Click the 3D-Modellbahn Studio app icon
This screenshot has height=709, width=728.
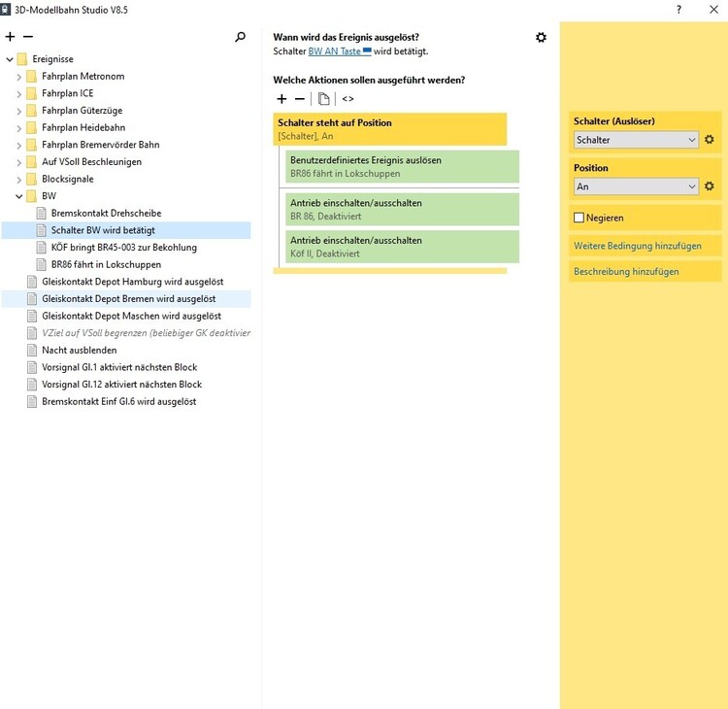(6, 10)
